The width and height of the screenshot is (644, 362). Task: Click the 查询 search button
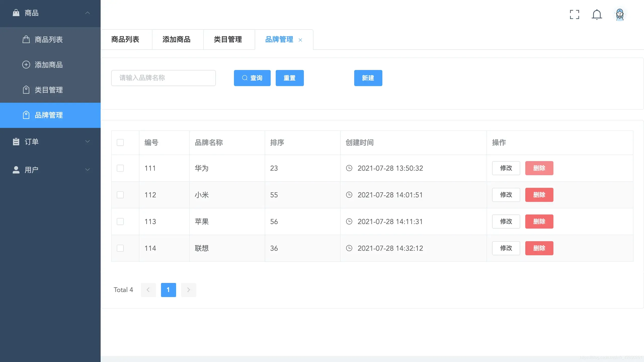pos(252,78)
